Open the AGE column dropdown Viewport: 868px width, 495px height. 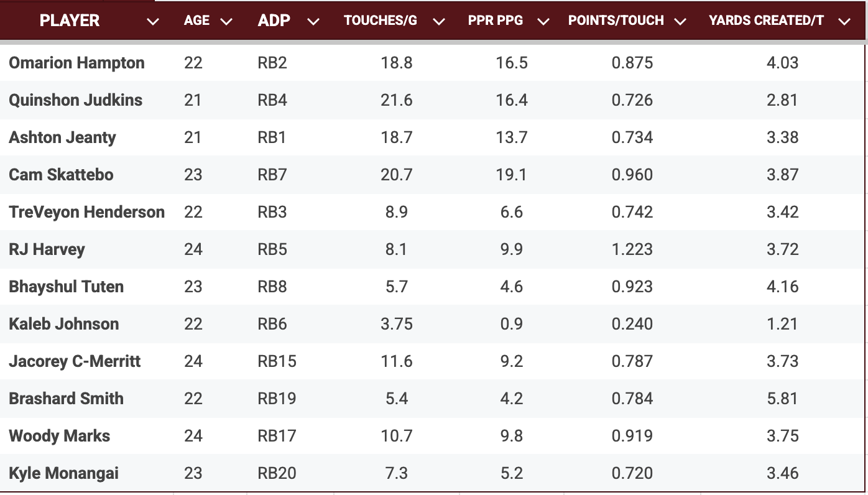click(226, 21)
